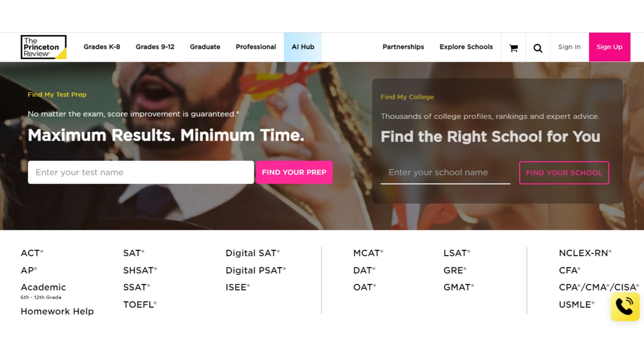
Task: Enter test name input field
Action: pyautogui.click(x=141, y=172)
